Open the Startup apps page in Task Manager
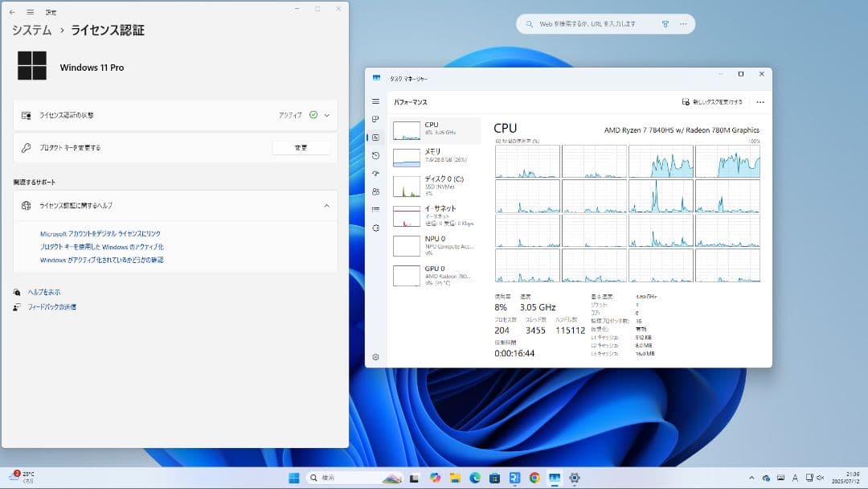Image resolution: width=868 pixels, height=489 pixels. tap(376, 174)
